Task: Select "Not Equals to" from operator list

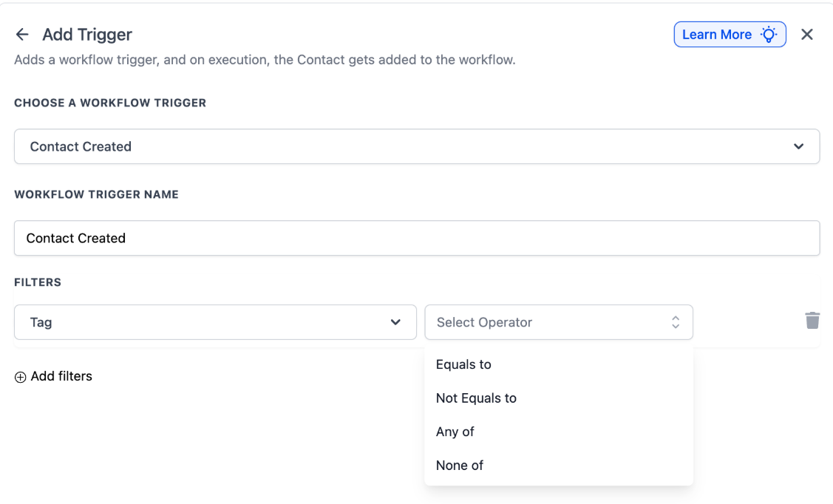Action: pyautogui.click(x=477, y=398)
